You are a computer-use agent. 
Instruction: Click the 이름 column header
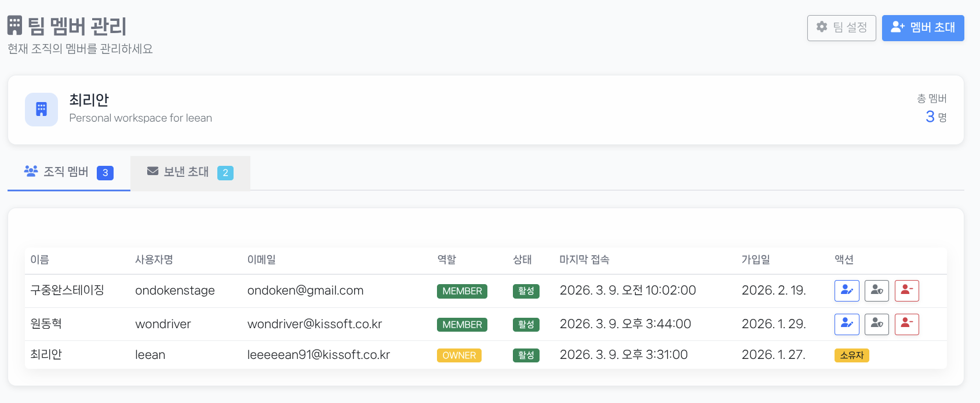pos(39,260)
